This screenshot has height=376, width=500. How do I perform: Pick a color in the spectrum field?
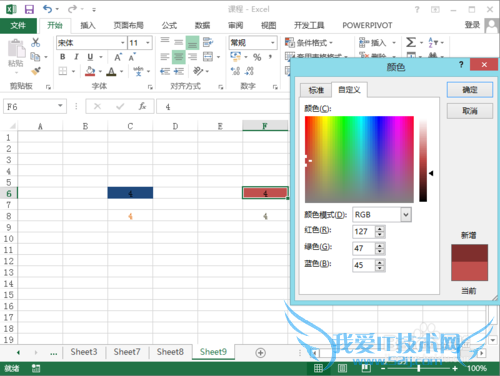tap(359, 159)
